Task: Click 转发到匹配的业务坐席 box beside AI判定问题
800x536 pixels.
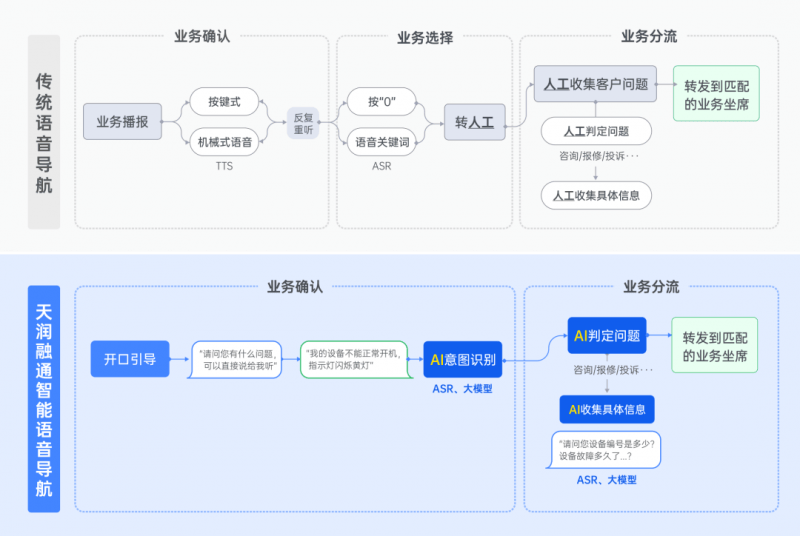Action: [x=715, y=345]
